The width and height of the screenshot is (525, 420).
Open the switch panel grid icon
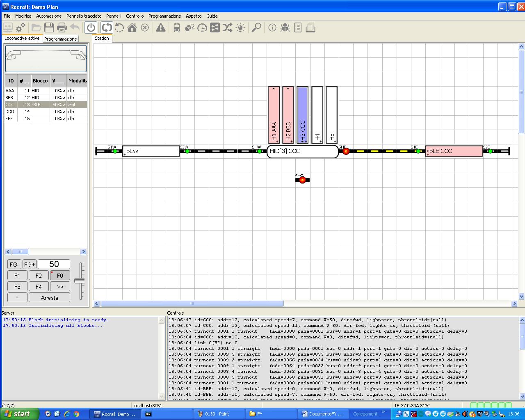(x=215, y=27)
